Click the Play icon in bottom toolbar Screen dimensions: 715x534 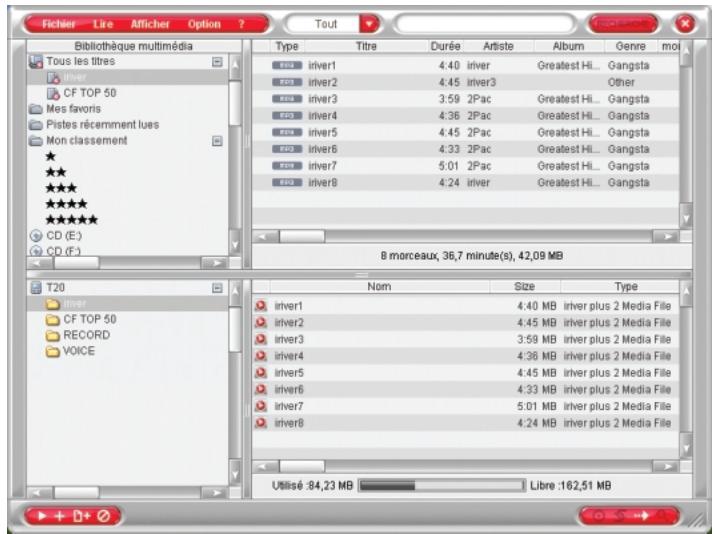pyautogui.click(x=42, y=516)
